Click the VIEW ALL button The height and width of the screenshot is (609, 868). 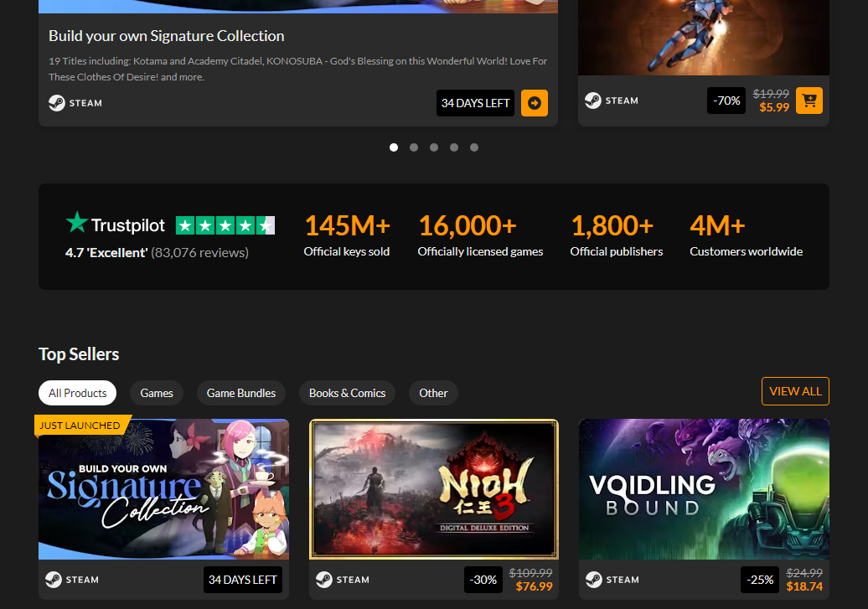tap(795, 391)
